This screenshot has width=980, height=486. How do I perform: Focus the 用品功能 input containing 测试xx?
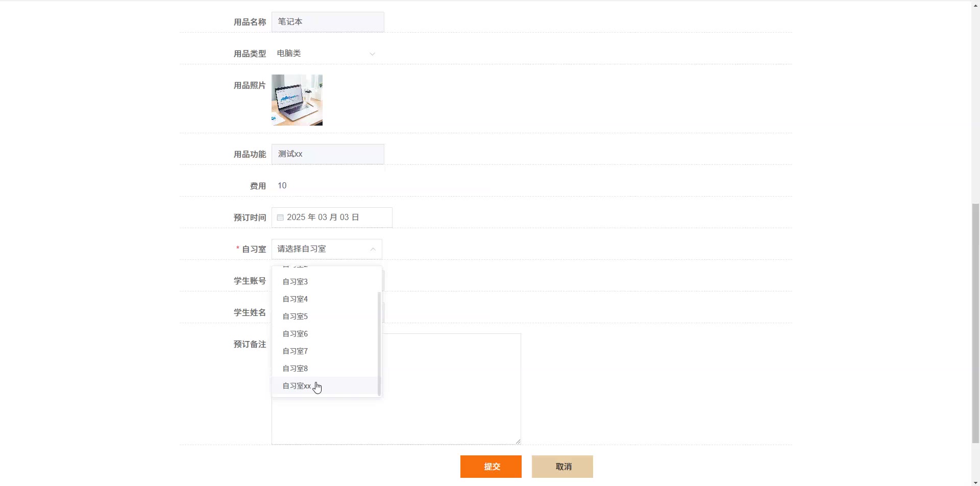click(328, 154)
